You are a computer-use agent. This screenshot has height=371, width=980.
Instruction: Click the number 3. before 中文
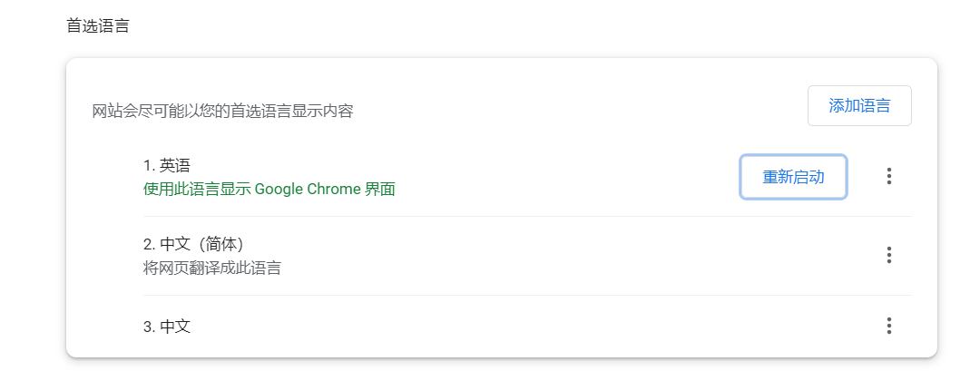(149, 327)
